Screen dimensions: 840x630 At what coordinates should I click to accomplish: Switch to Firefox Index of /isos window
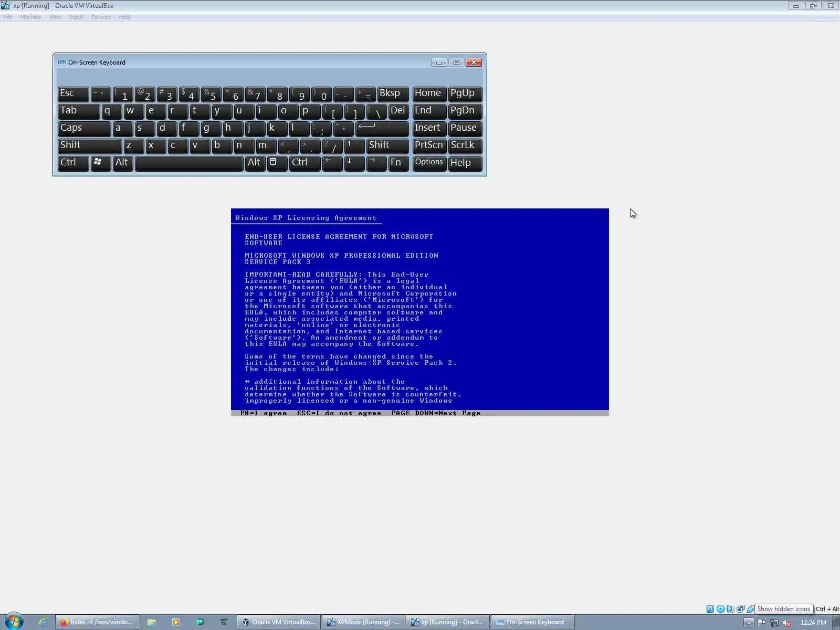(97, 622)
